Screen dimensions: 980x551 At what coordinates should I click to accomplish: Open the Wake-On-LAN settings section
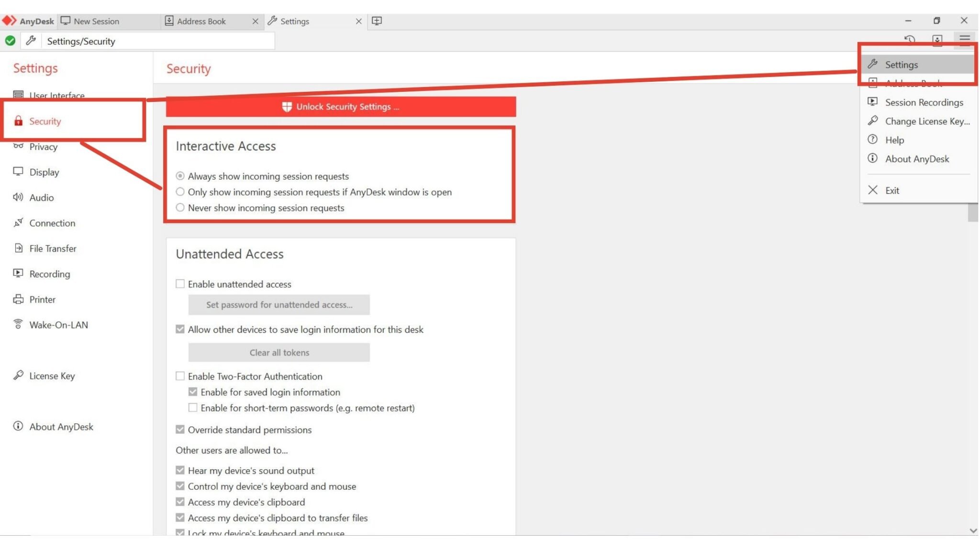pos(77,325)
